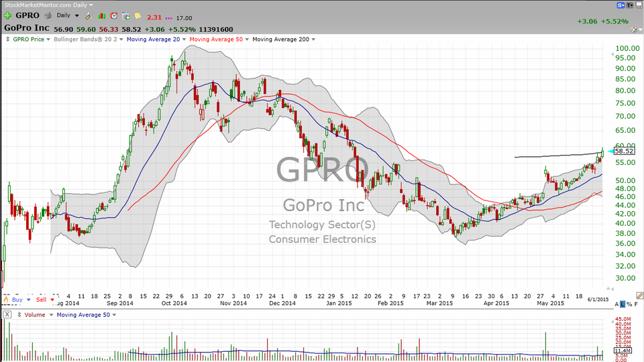Open the layout panel dropdown icon

point(639,5)
